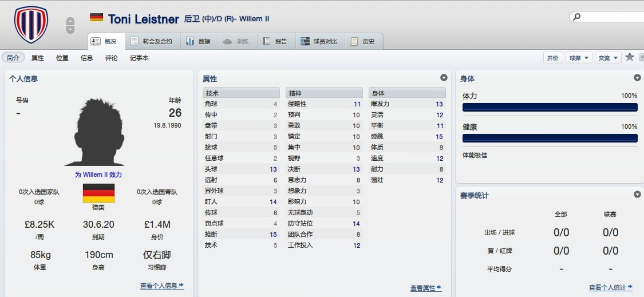Click the 健康 fitness progress bar

550,138
